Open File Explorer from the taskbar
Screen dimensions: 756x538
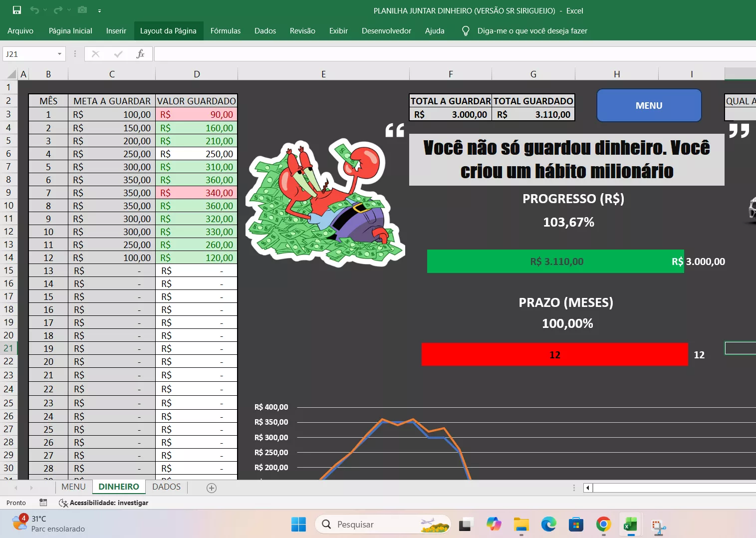(521, 524)
